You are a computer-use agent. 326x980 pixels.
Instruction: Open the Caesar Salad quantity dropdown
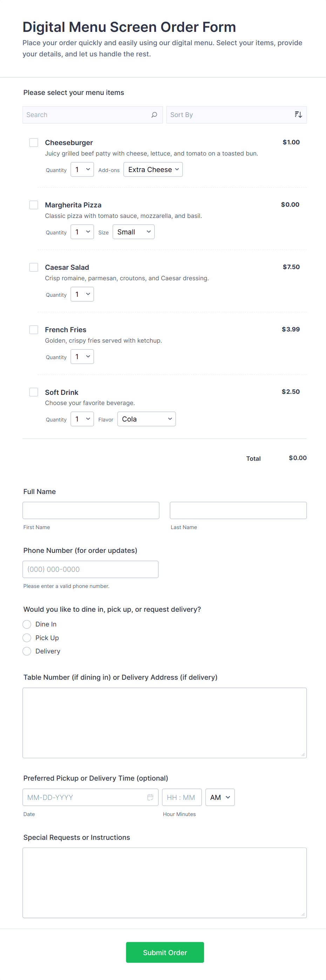[x=82, y=294]
